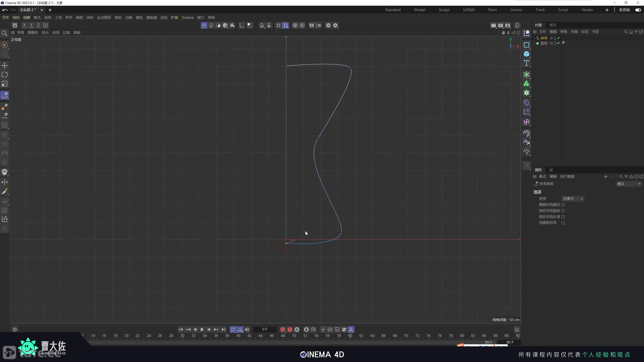Viewport: 644px width, 362px height.
Task: Activate the Spline Pen tool
Action: coord(5,95)
